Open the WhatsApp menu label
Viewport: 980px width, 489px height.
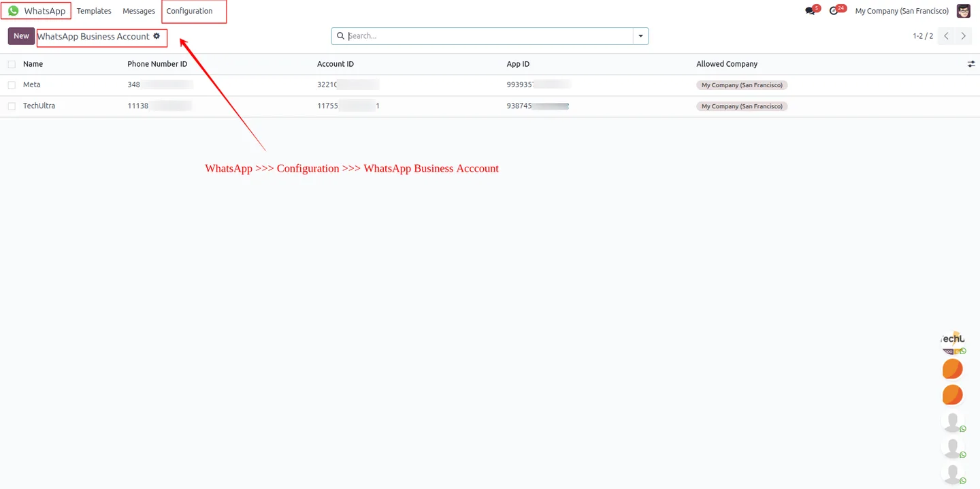[x=45, y=11]
